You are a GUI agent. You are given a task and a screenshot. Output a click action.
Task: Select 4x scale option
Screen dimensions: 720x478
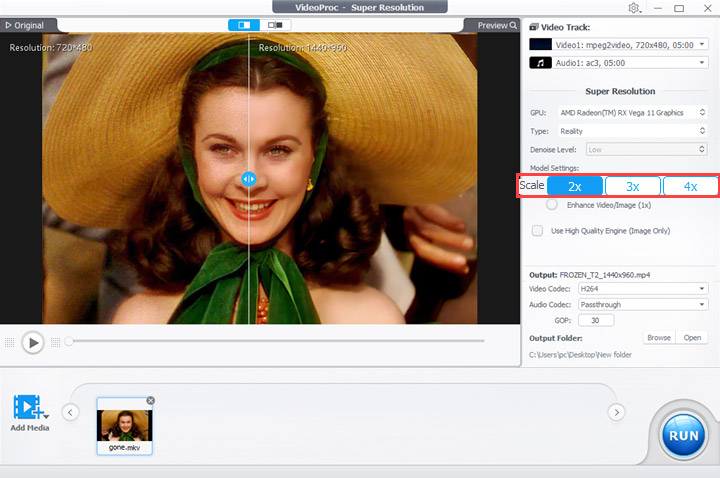(690, 186)
